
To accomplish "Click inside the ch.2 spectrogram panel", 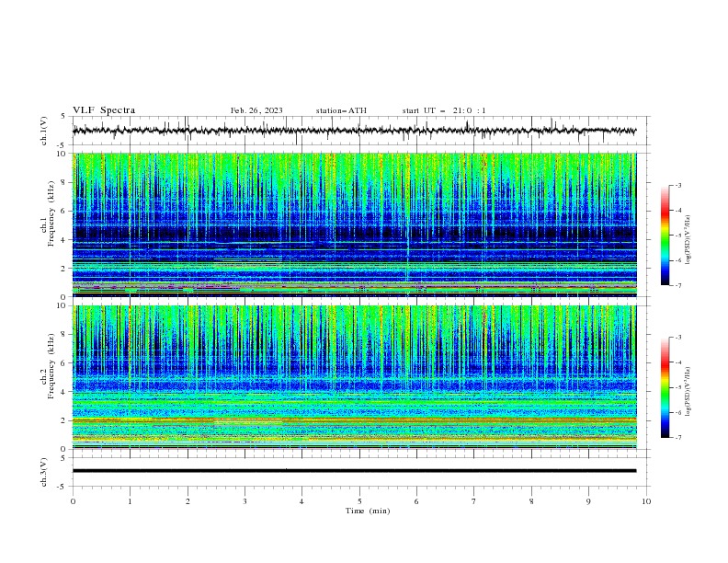I will (354, 377).
